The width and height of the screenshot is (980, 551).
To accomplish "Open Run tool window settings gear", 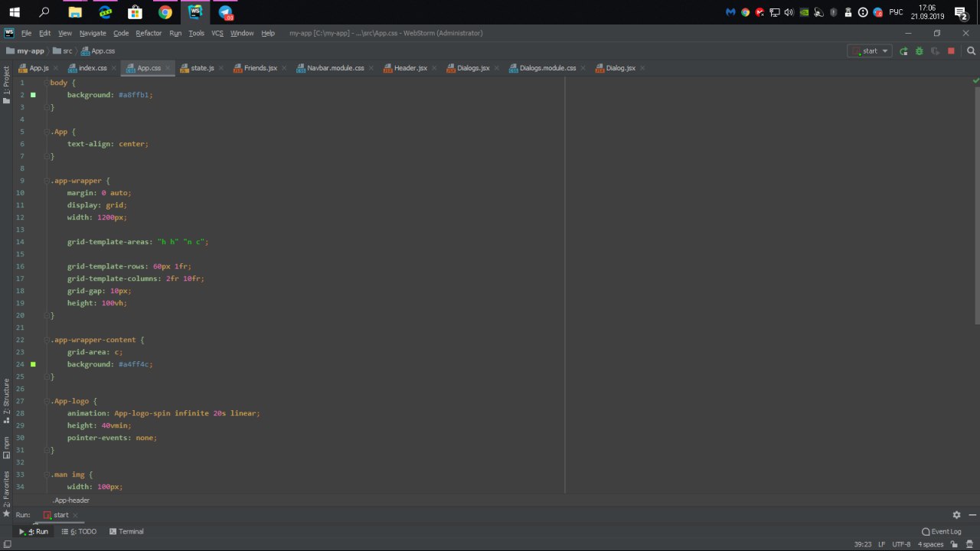I will (956, 515).
